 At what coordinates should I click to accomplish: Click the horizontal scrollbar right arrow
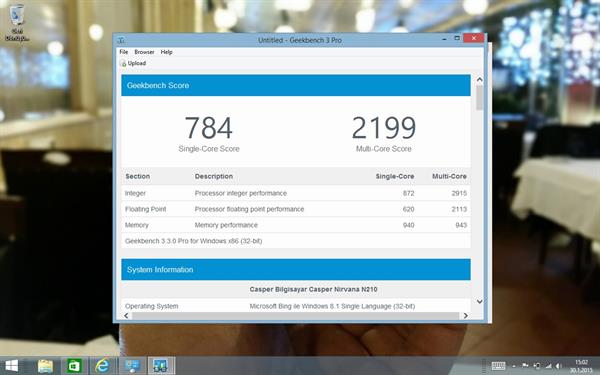(x=466, y=316)
